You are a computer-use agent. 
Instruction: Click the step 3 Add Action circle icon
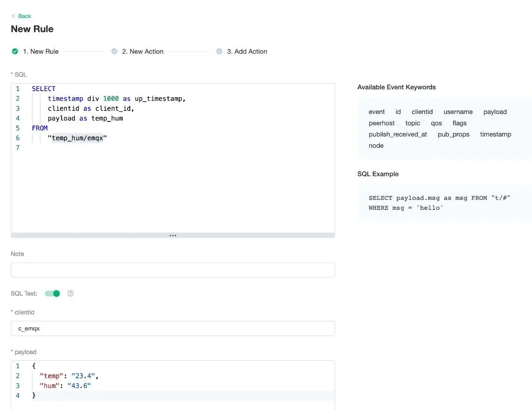coord(219,51)
